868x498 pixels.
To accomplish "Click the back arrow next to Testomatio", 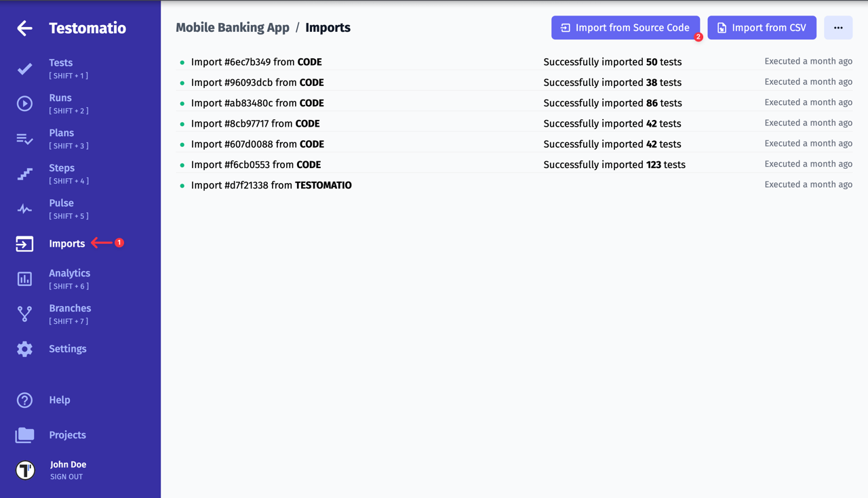I will (24, 28).
